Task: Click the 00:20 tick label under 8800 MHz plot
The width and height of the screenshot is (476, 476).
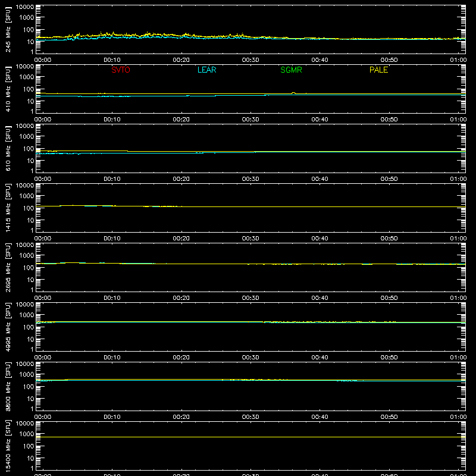Action: tap(181, 417)
